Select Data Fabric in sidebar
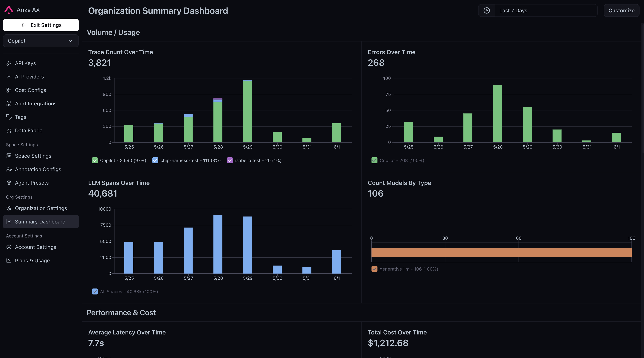 click(x=41, y=130)
